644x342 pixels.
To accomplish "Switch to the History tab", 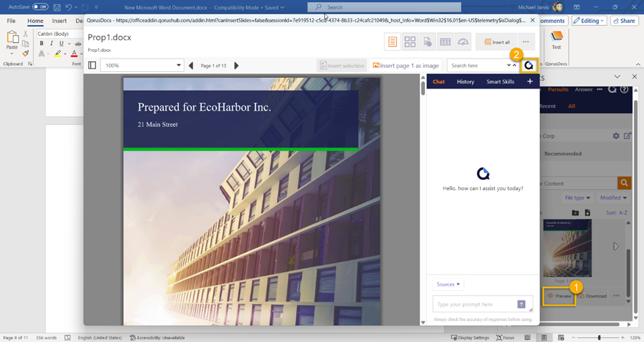I will coord(465,81).
